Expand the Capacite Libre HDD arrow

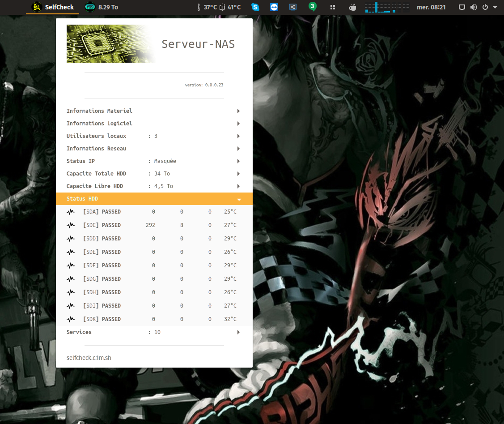coord(238,186)
